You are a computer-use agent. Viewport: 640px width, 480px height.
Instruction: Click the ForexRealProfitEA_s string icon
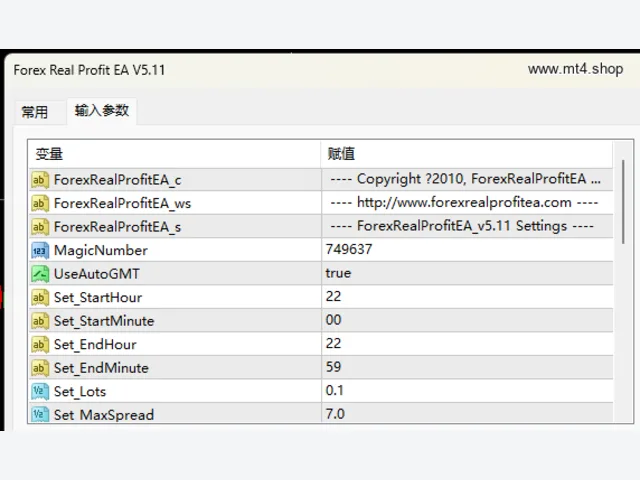[40, 227]
